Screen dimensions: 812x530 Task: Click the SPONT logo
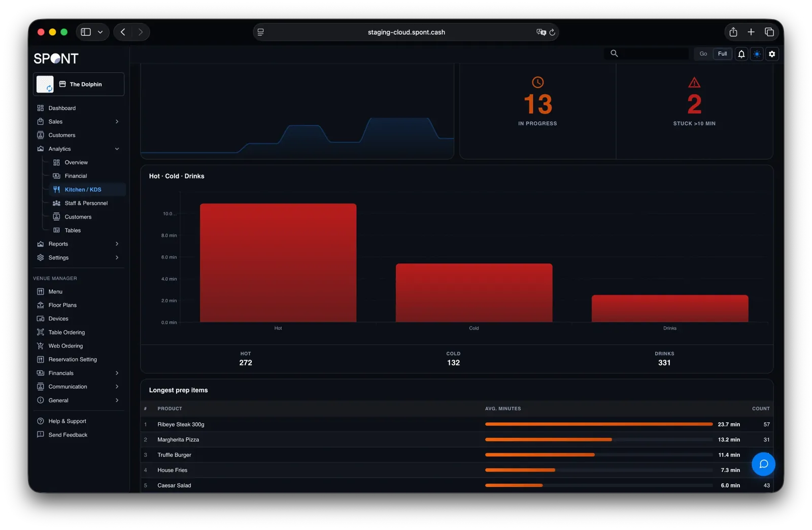pyautogui.click(x=56, y=58)
